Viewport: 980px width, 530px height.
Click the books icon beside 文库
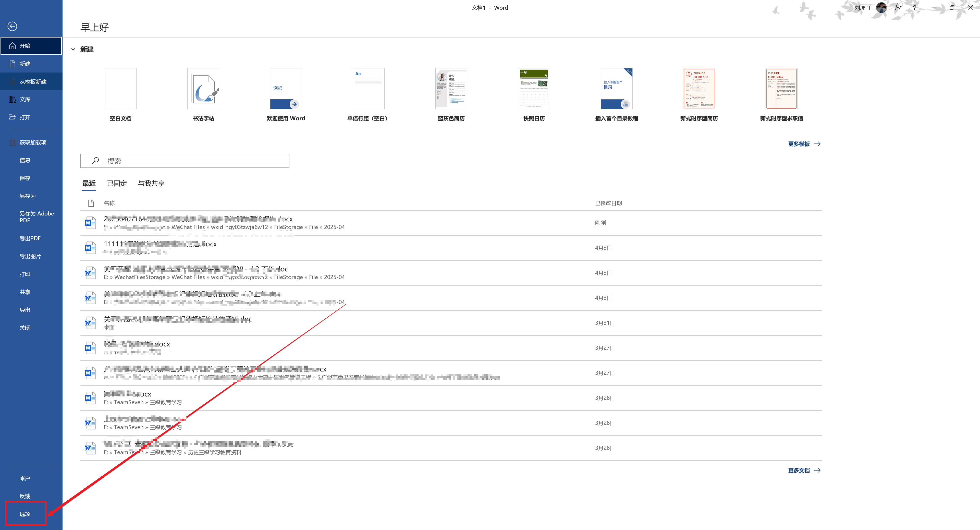[x=12, y=99]
